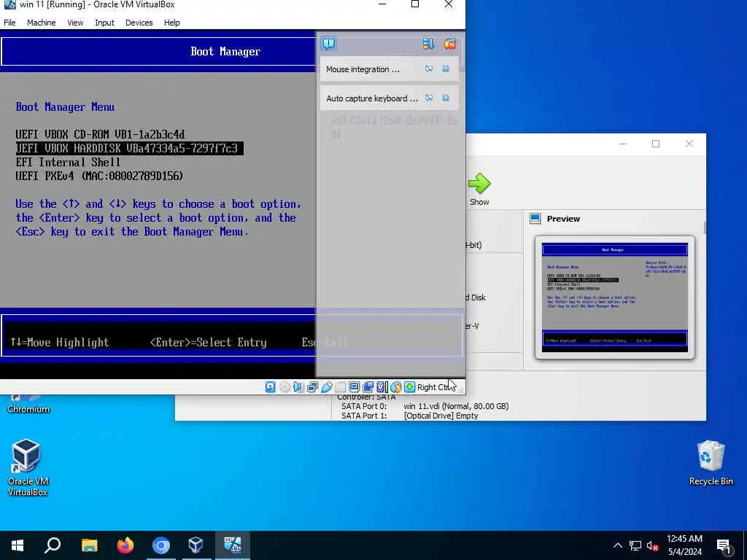Open File Explorer from the taskbar
Screen dimensions: 747x560
tap(89, 545)
